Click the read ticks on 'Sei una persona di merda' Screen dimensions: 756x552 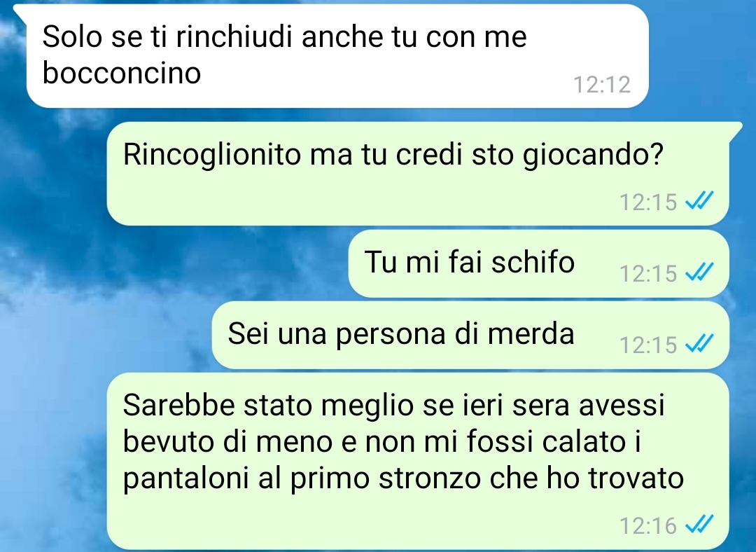click(x=699, y=343)
